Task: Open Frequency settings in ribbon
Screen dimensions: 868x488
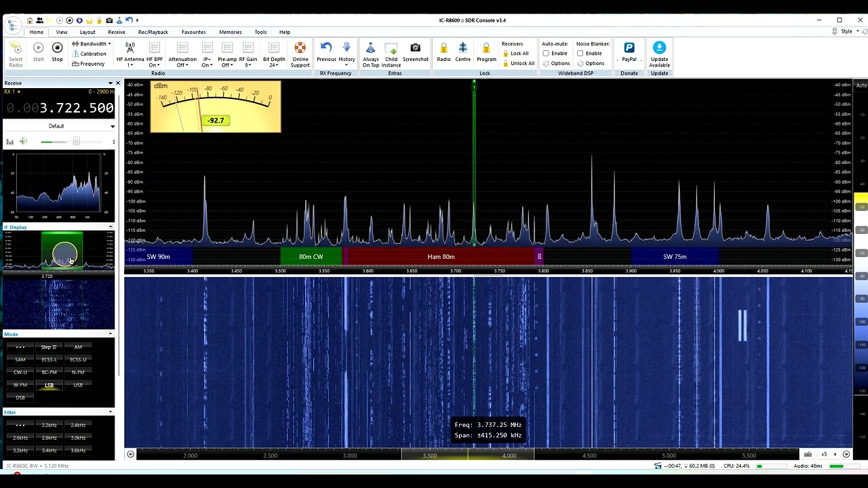Action: 88,64
